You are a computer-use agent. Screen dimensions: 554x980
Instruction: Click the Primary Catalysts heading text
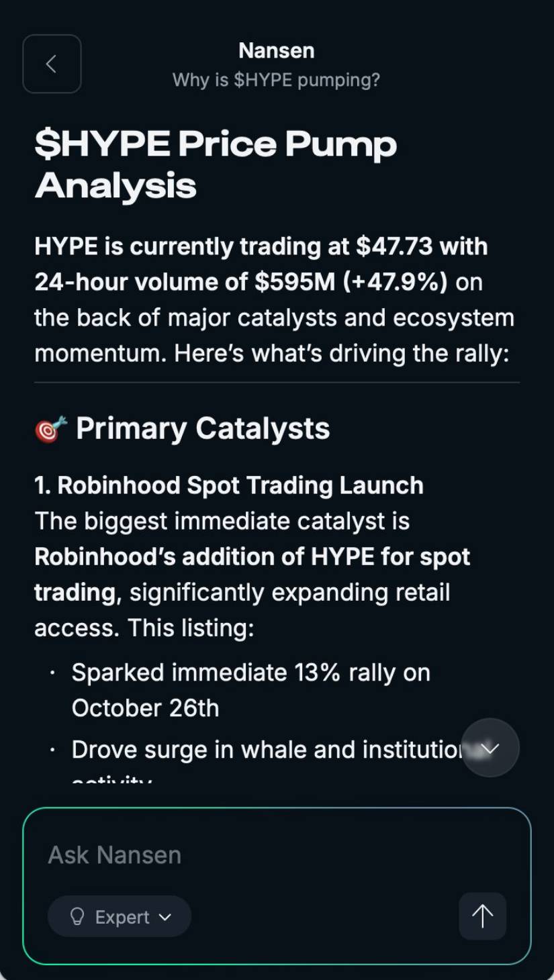tap(203, 428)
